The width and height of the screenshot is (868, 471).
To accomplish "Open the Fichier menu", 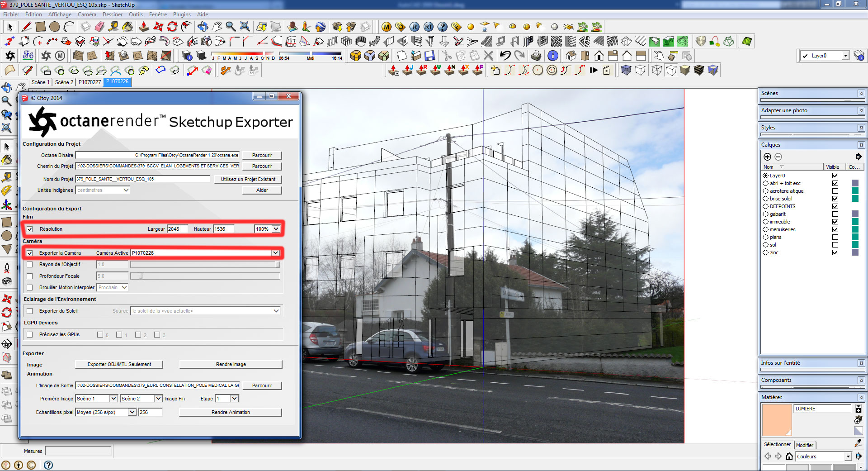I will pos(11,14).
